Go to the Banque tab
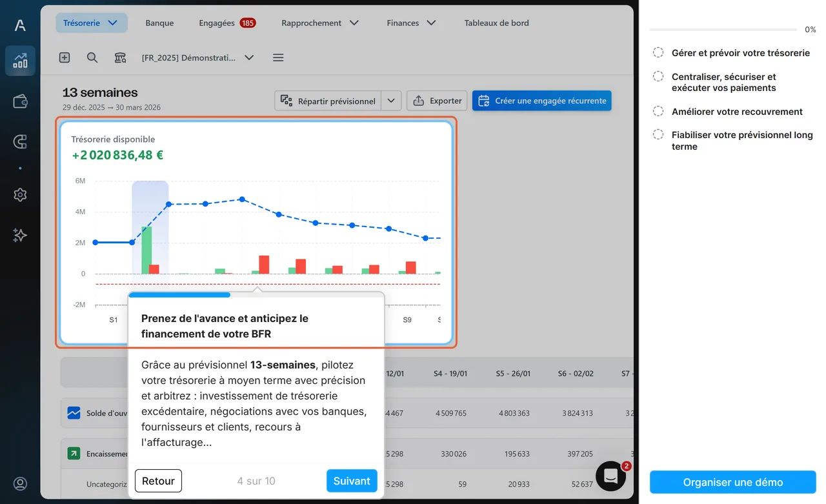826x504 pixels. point(159,23)
